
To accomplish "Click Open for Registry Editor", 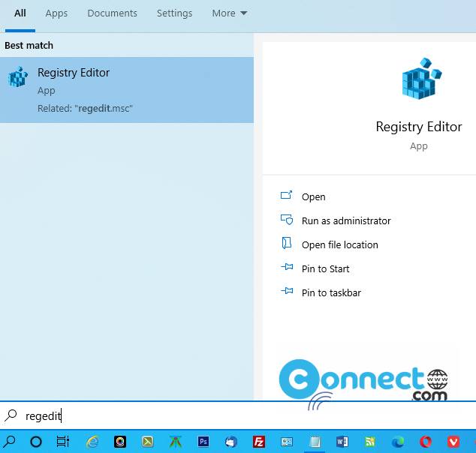I will (x=313, y=196).
